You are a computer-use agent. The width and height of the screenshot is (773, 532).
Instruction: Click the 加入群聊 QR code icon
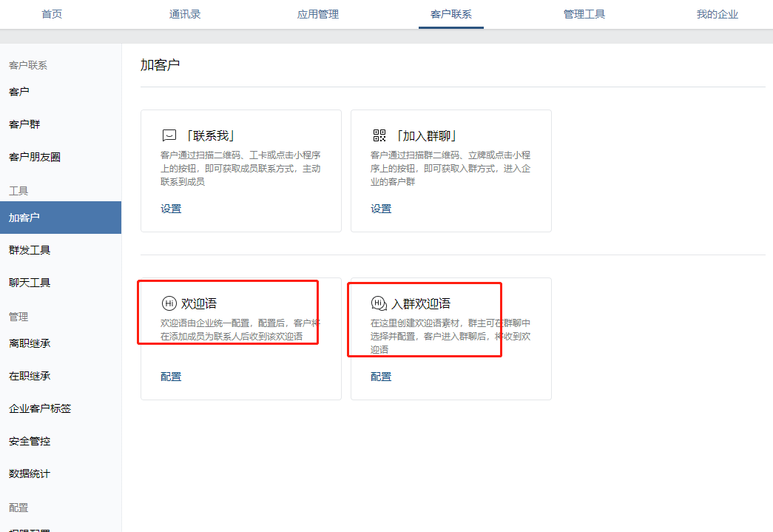pyautogui.click(x=379, y=135)
